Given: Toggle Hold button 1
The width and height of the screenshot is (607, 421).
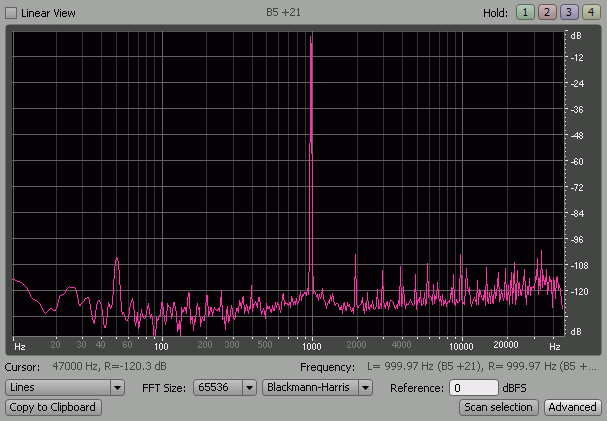Looking at the screenshot, I should pos(525,12).
